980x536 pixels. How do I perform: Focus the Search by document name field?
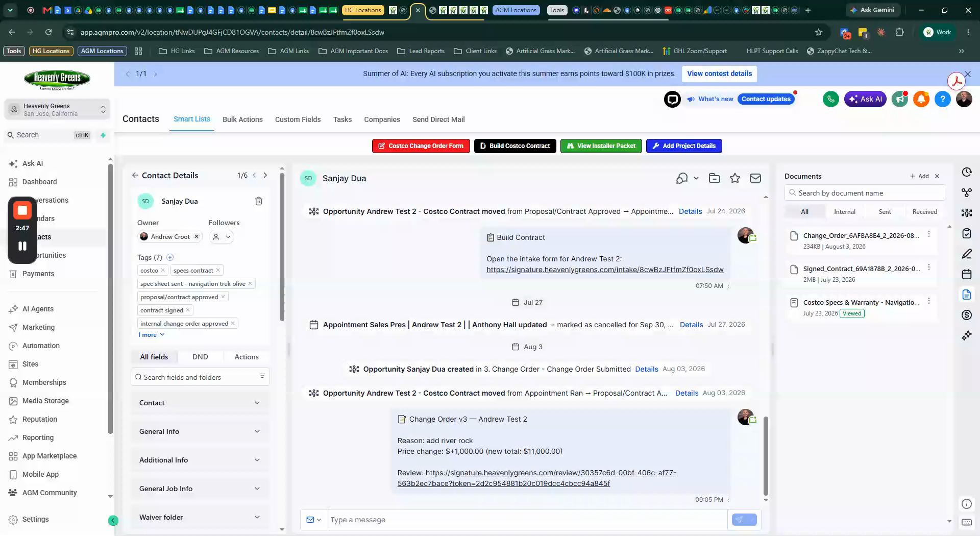[x=865, y=193]
